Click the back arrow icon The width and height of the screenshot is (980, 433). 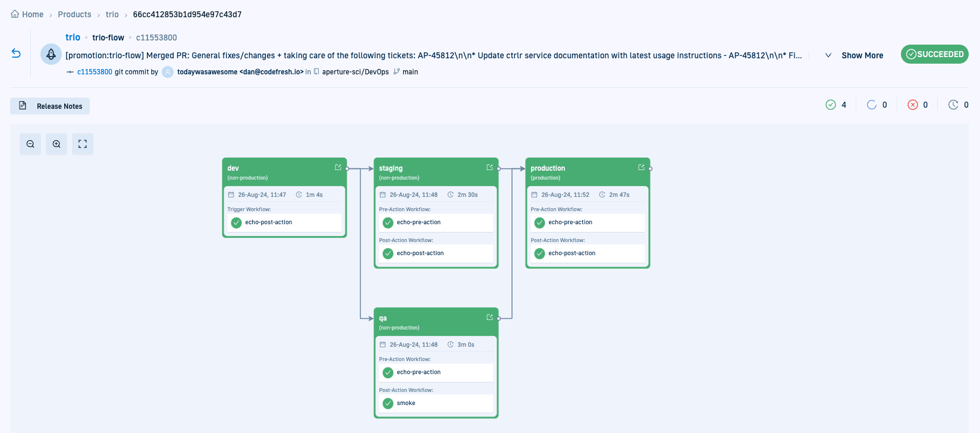(x=16, y=54)
